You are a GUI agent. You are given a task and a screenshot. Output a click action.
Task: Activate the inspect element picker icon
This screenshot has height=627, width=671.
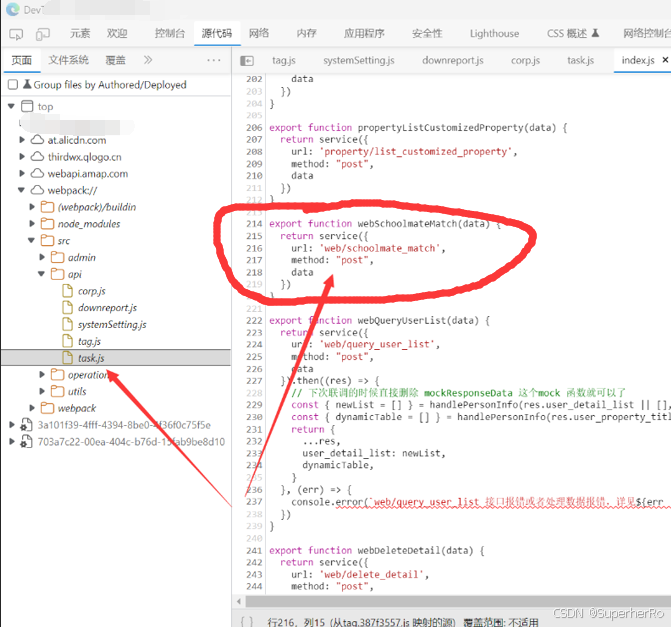(16, 34)
